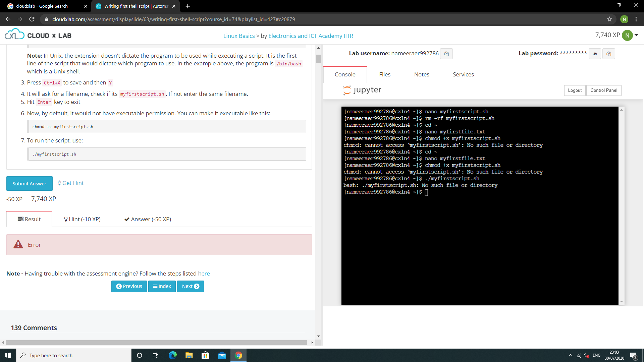Open a new browser tab
This screenshot has width=644, height=362.
click(x=187, y=6)
